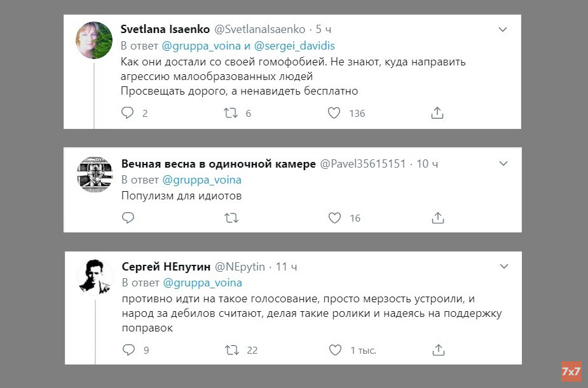Like Svetlana Isaenko's tweet
Viewport: 588px width, 388px height.
[333, 112]
